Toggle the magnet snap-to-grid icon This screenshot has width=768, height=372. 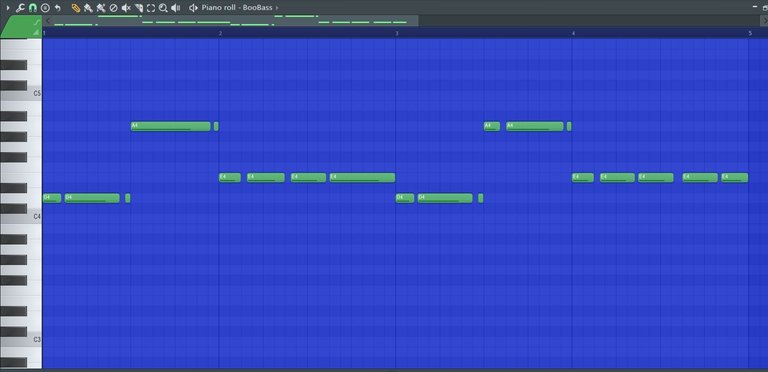33,8
